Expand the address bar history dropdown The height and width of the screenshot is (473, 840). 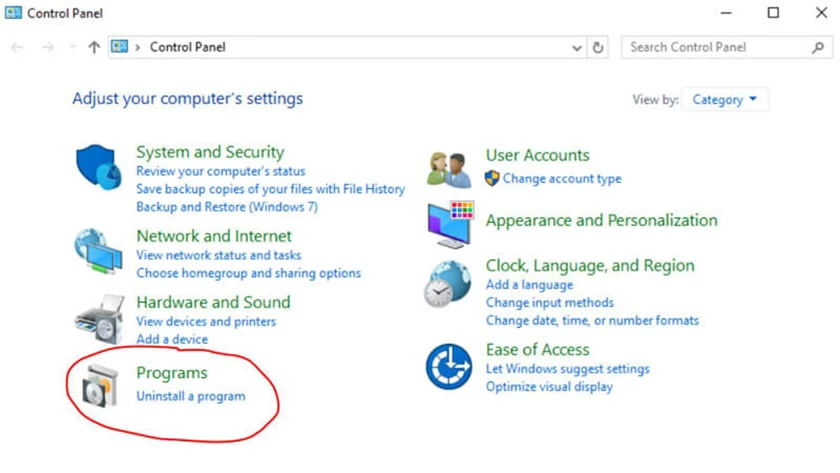tap(576, 48)
